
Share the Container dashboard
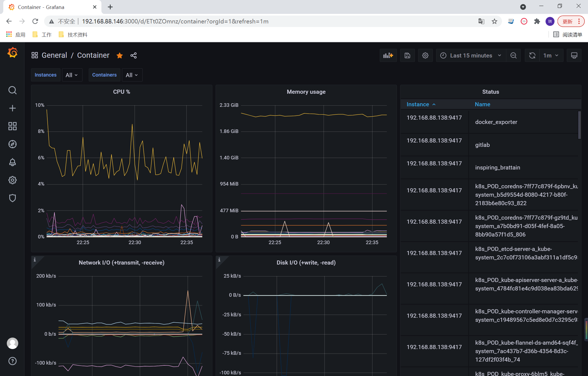pyautogui.click(x=133, y=56)
